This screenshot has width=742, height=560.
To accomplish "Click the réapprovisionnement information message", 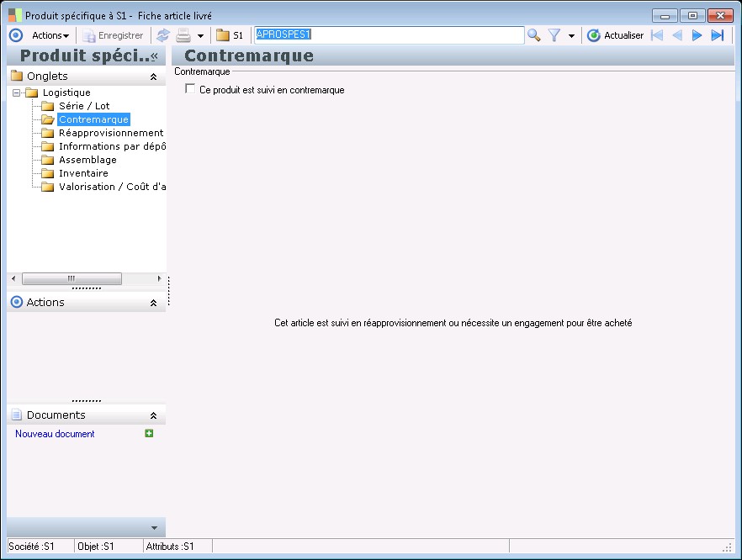I will pyautogui.click(x=453, y=323).
